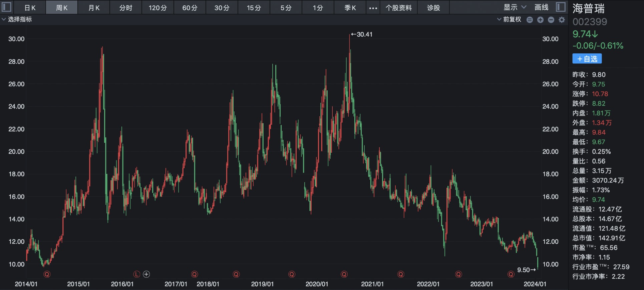
Task: Click change value -0.06/-0.61%
Action: click(x=598, y=46)
